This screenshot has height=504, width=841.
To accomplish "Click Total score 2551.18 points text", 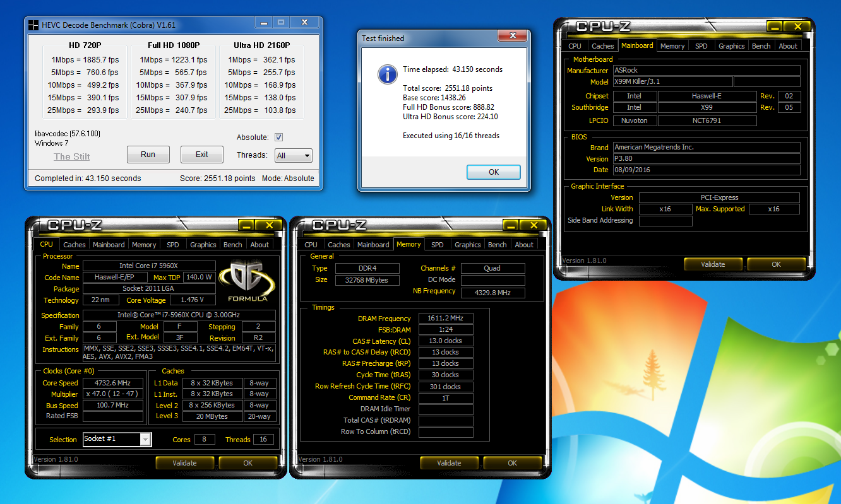I will pos(448,88).
